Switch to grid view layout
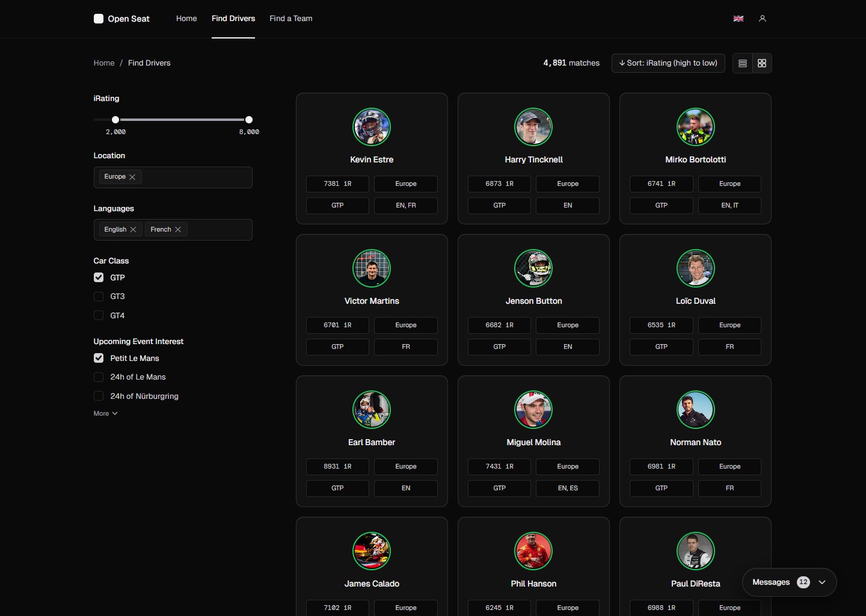866x616 pixels. [x=762, y=63]
